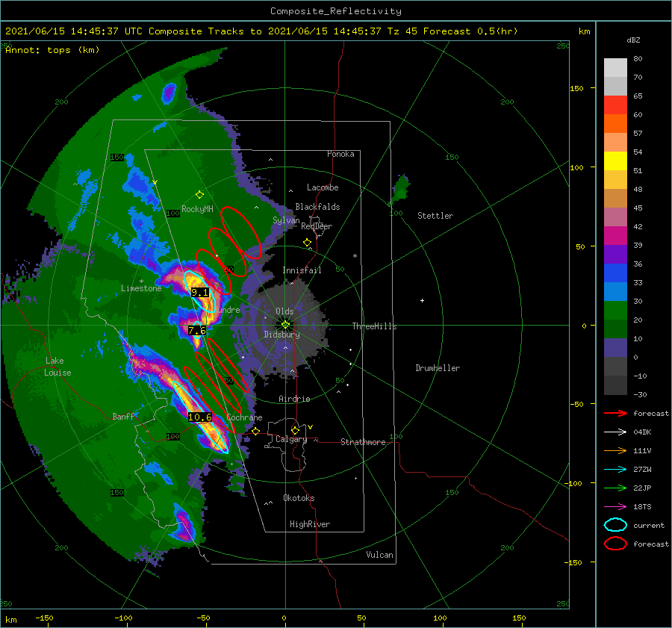Click the red forecast arrow in legend

click(615, 413)
